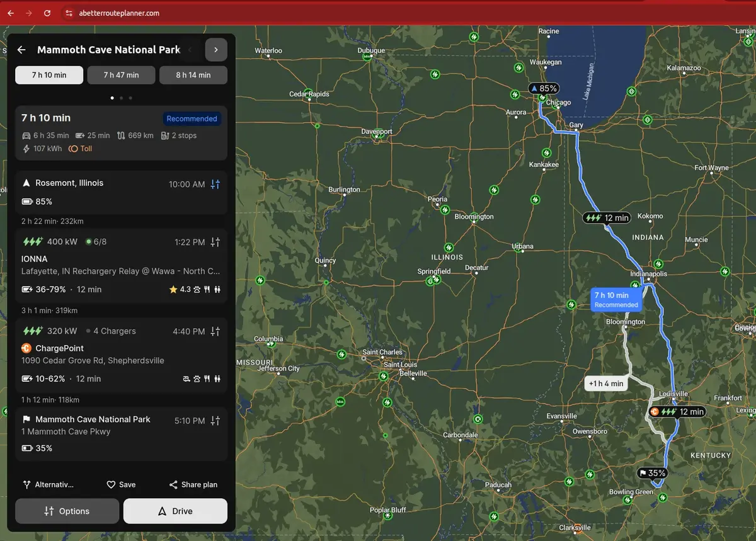The width and height of the screenshot is (756, 541).
Task: Click the 12 min charger marker near Kokomo
Action: point(607,218)
